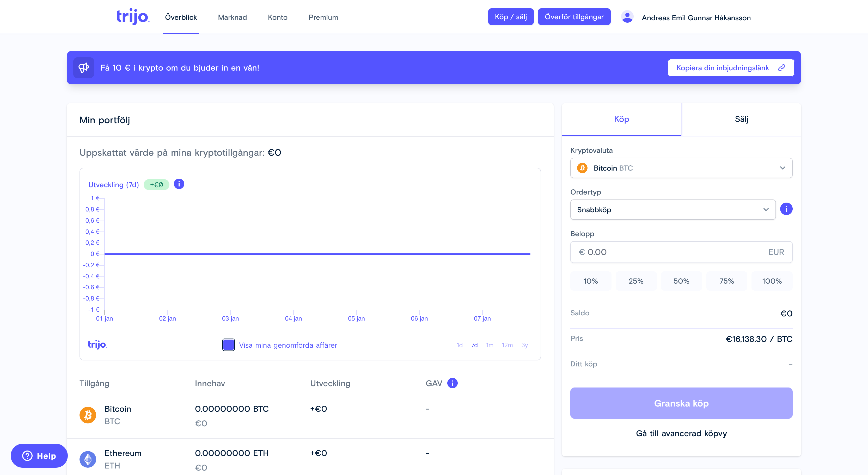Set chart range to 1d
Viewport: 868px width, 475px height.
(x=459, y=345)
